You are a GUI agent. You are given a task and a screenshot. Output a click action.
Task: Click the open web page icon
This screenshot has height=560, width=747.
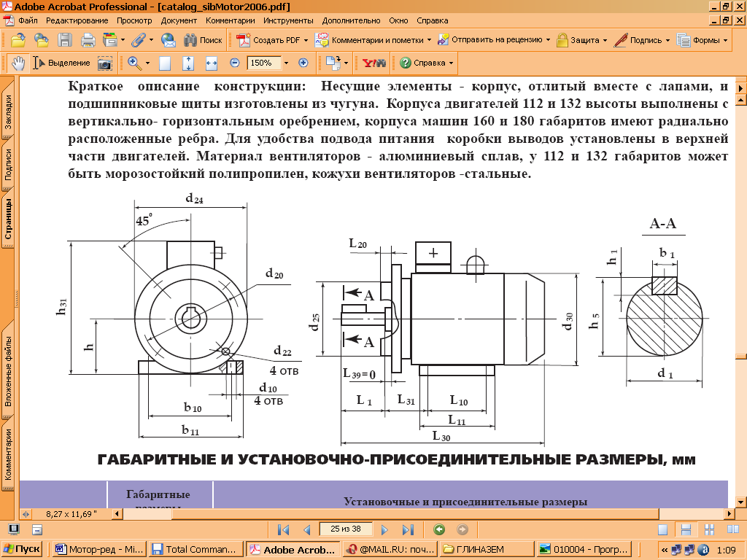pyautogui.click(x=42, y=40)
